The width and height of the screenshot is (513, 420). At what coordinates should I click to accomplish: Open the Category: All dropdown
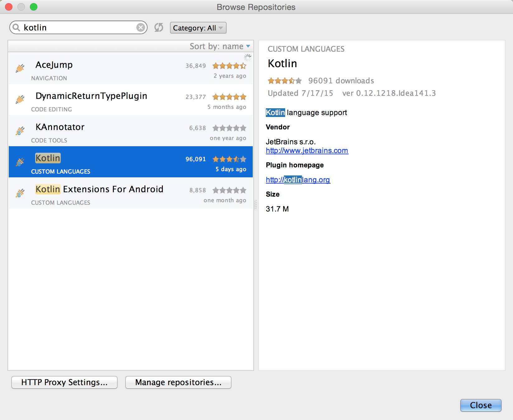coord(198,28)
